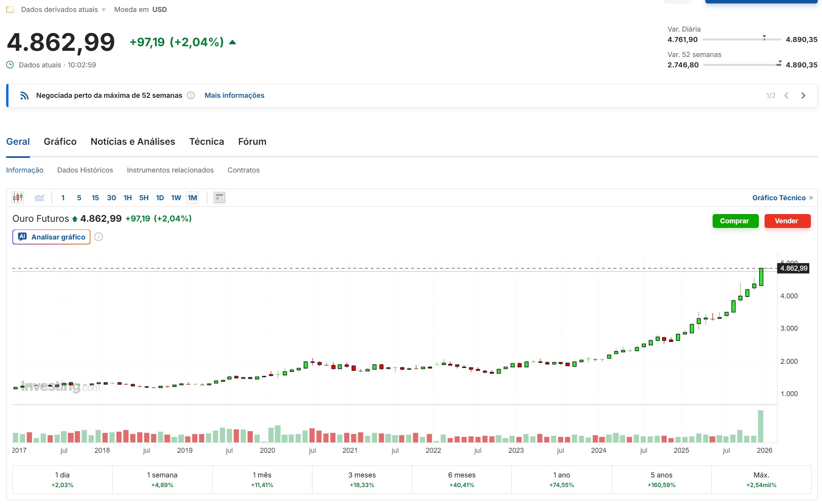This screenshot has height=504, width=822.
Task: Open the Técnica tab
Action: (206, 142)
